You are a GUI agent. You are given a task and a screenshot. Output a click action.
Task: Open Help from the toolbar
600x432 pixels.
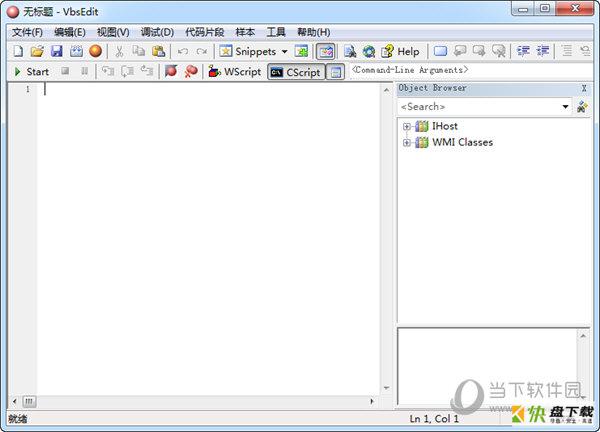click(x=400, y=51)
